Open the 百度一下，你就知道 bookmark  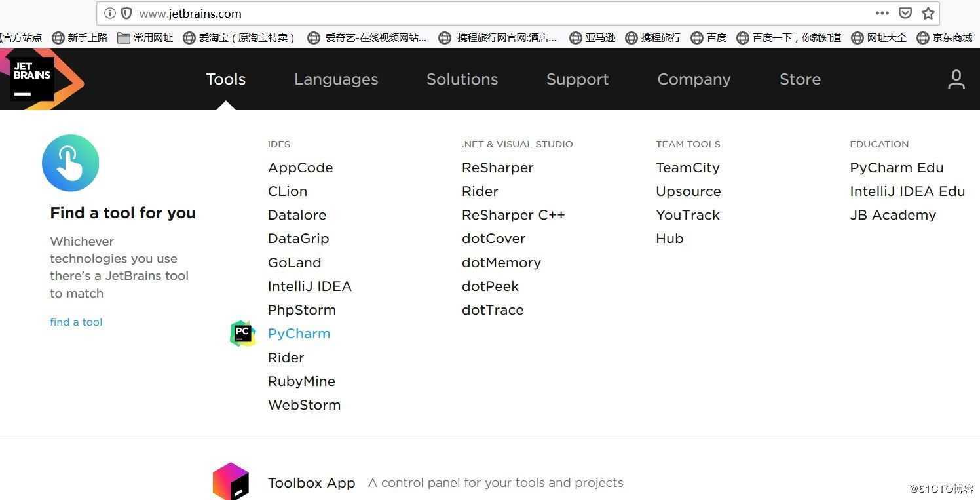click(789, 38)
